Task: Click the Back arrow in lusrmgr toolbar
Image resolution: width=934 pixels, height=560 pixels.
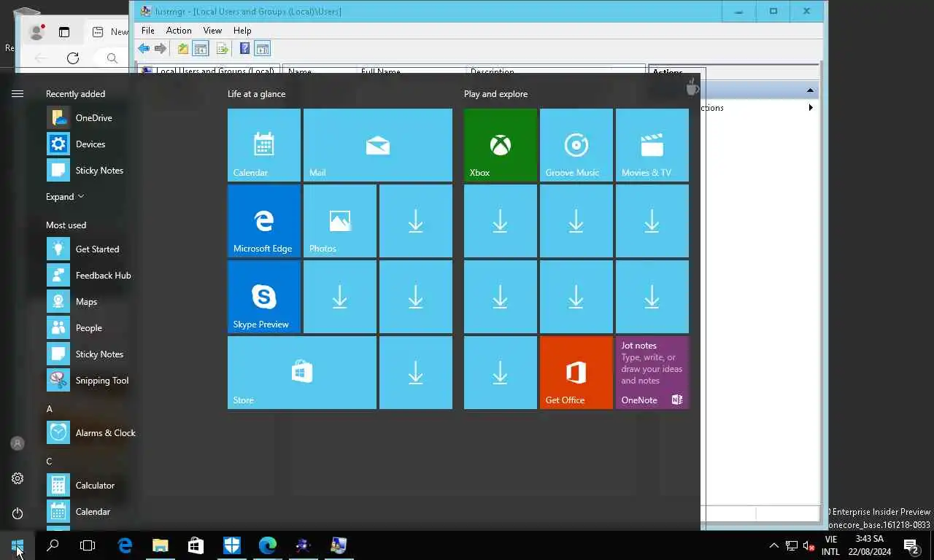Action: click(144, 49)
